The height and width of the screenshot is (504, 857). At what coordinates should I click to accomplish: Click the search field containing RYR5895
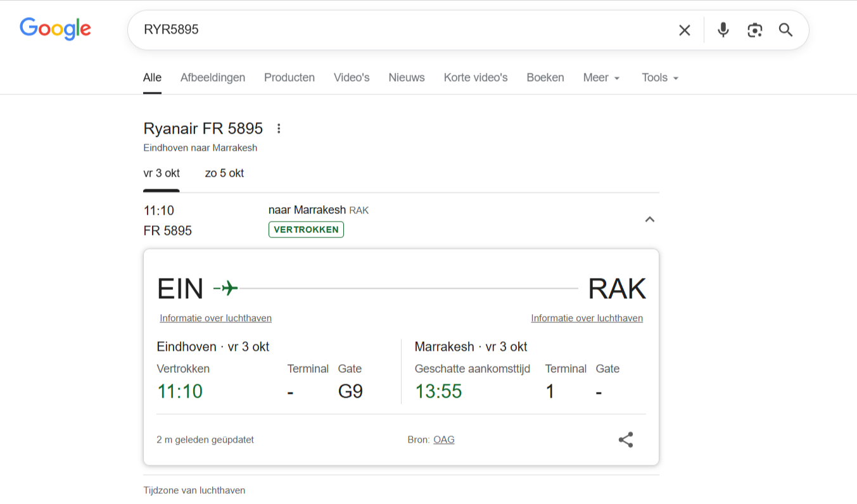399,30
